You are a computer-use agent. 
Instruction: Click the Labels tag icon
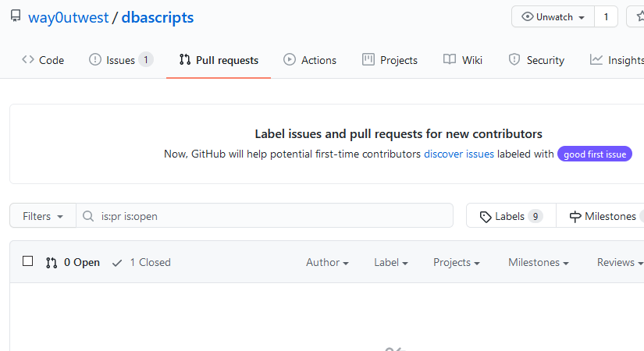tap(486, 216)
